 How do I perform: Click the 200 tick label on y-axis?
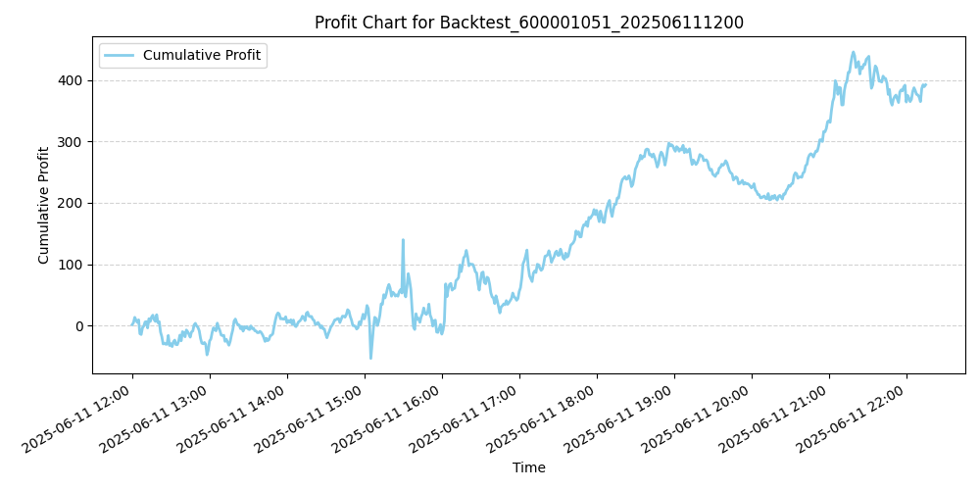72,203
